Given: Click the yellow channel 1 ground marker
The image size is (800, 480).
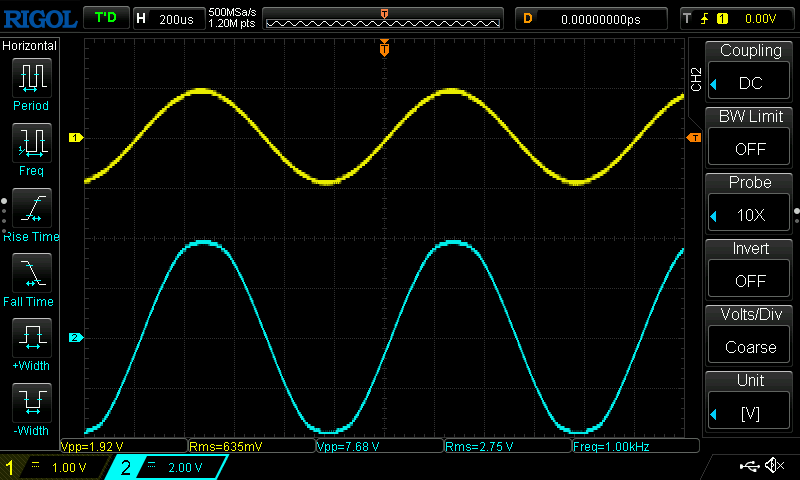Looking at the screenshot, I should pyautogui.click(x=76, y=138).
